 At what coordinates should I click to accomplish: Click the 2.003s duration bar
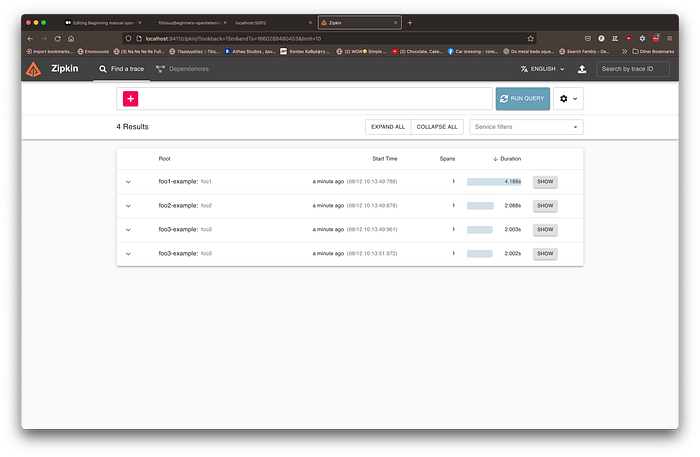[479, 229]
